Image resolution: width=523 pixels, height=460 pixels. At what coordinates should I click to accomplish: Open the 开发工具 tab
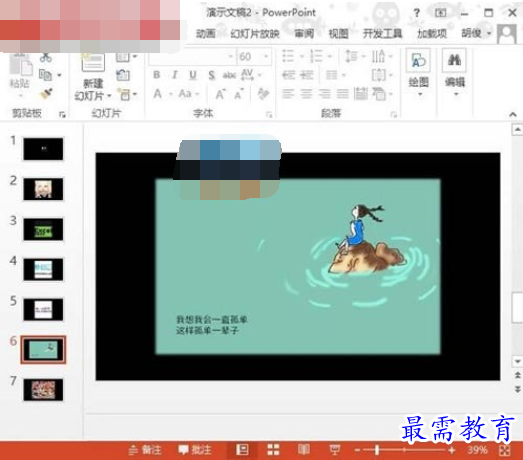[383, 33]
